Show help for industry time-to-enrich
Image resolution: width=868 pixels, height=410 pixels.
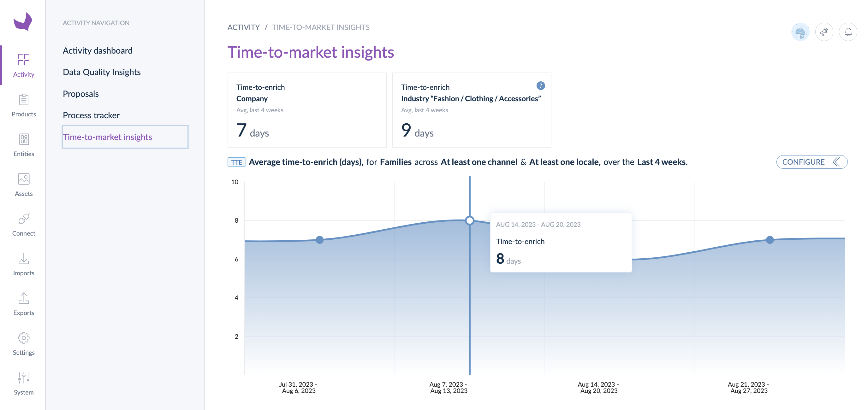click(x=540, y=86)
